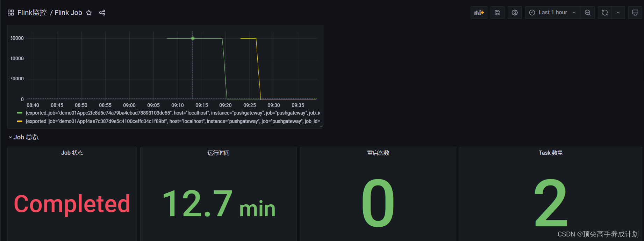This screenshot has height=241, width=644.
Task: Open the Last 1 hour time picker
Action: click(553, 13)
